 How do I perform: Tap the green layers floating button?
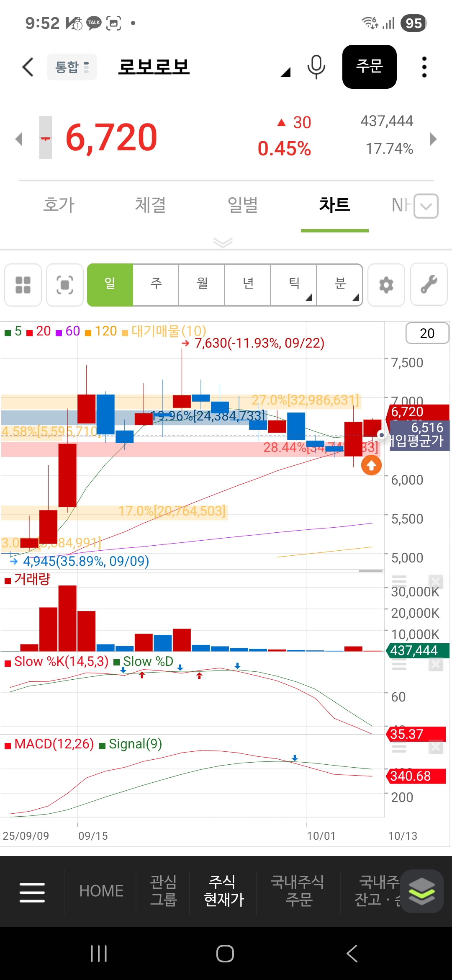tap(421, 891)
